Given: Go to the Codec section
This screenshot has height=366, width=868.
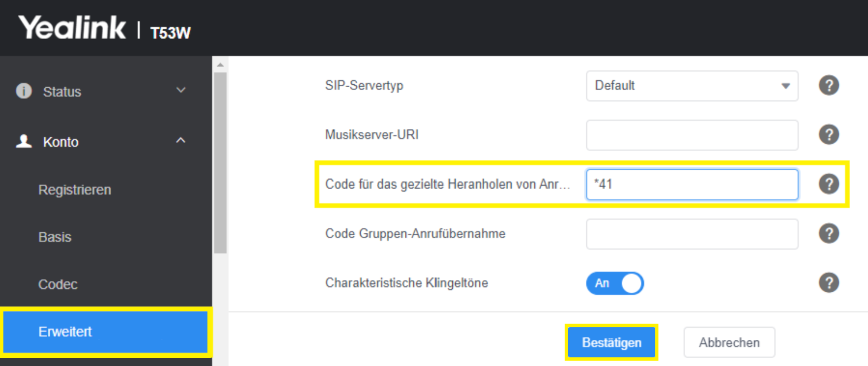Looking at the screenshot, I should pos(58,284).
